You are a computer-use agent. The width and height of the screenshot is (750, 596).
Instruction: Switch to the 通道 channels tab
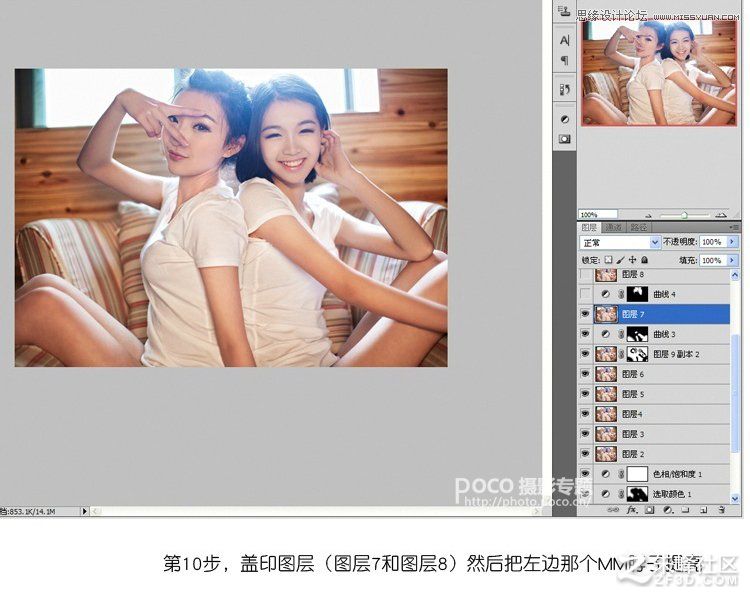pyautogui.click(x=613, y=227)
